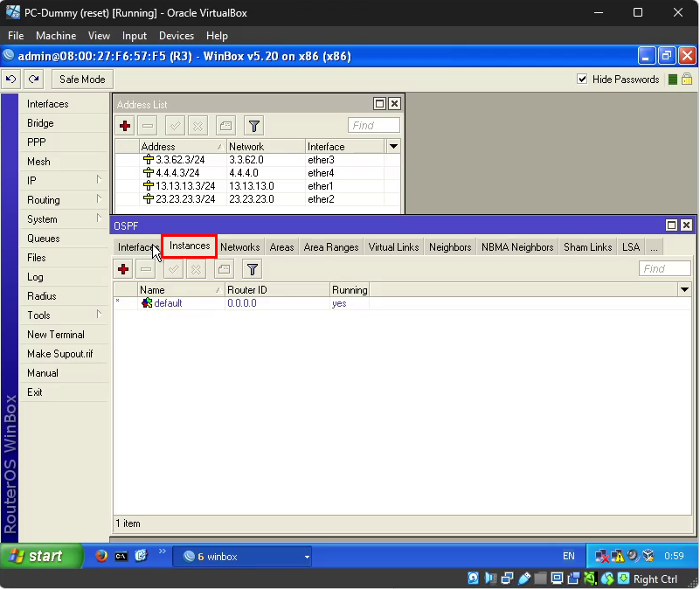Open Address List column dropdown arrow
The height and width of the screenshot is (589, 700).
coord(394,147)
